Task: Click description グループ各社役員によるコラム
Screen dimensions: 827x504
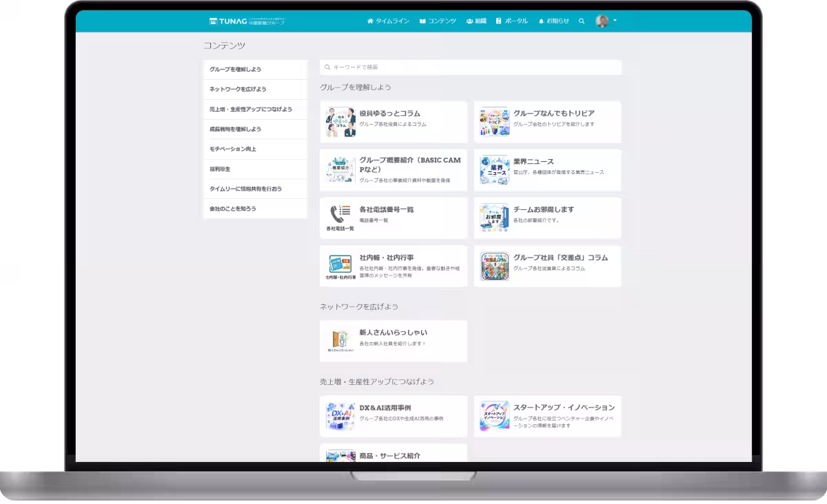Action: [393, 125]
